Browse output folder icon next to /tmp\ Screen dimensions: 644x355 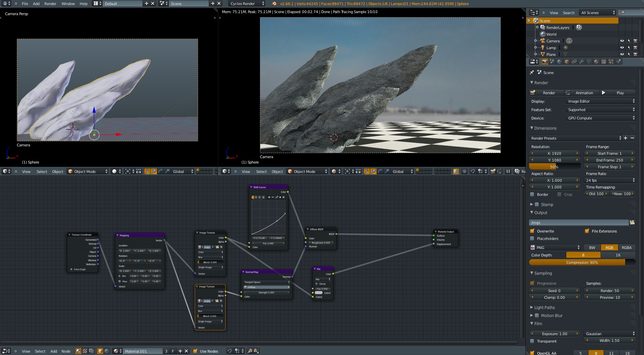tap(632, 222)
